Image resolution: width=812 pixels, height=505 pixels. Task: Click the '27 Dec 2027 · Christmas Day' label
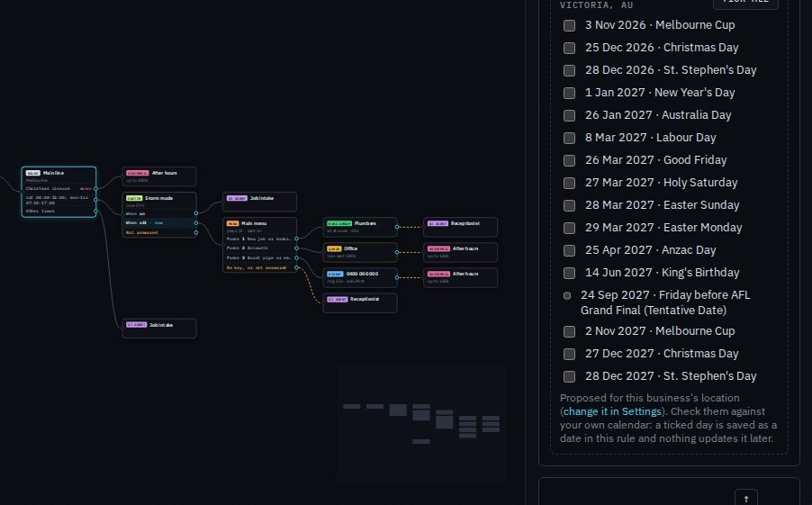(x=662, y=354)
